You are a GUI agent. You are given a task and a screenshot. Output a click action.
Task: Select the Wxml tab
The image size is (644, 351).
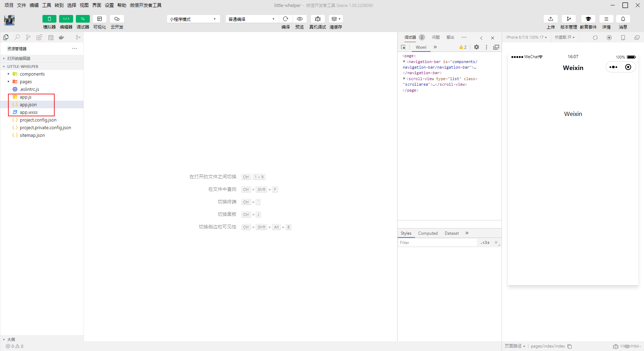click(x=421, y=47)
